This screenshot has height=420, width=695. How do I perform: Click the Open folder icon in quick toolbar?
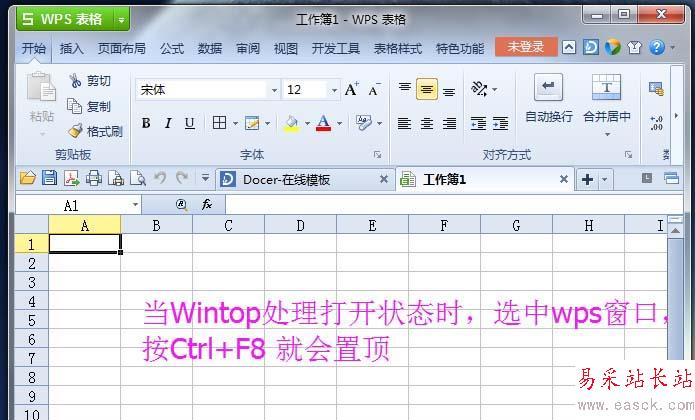coord(28,179)
